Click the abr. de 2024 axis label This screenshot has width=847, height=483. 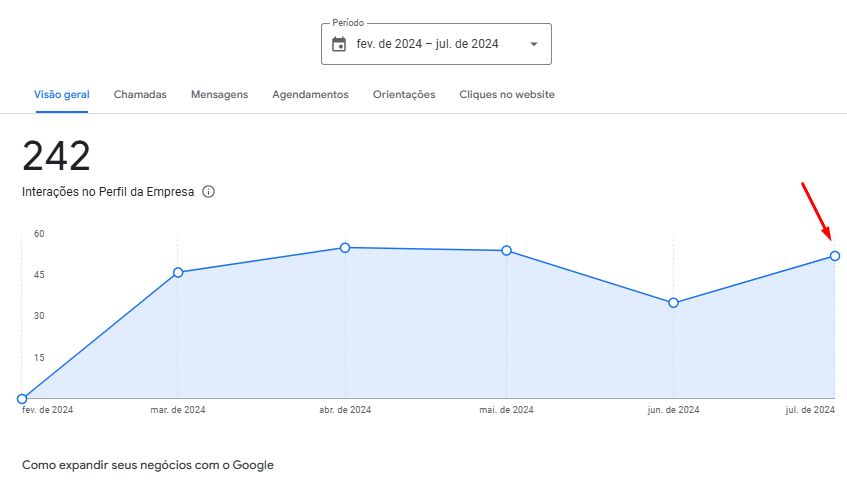pos(345,410)
